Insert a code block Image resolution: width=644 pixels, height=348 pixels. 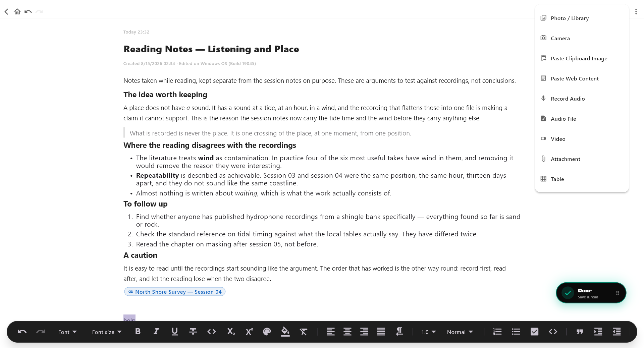[x=553, y=332]
